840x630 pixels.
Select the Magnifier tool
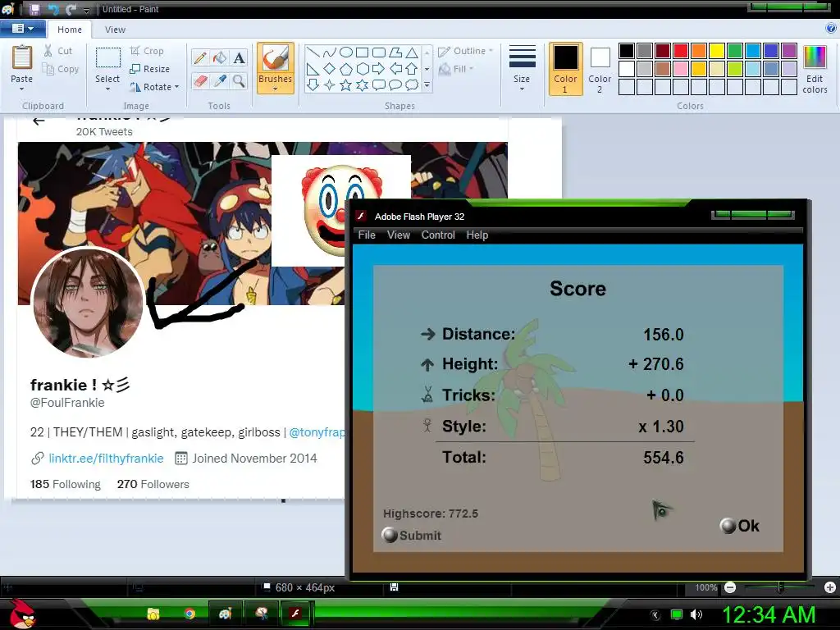point(239,81)
